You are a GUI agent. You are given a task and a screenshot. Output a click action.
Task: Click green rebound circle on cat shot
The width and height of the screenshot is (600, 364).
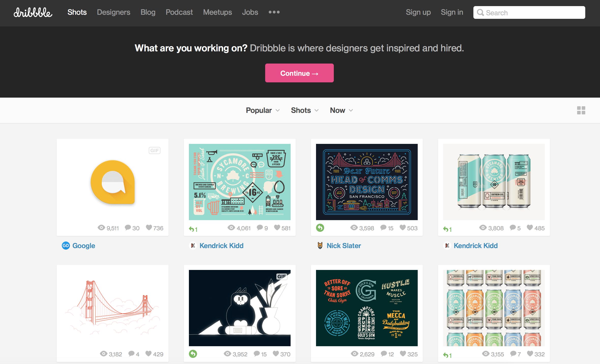(x=193, y=354)
